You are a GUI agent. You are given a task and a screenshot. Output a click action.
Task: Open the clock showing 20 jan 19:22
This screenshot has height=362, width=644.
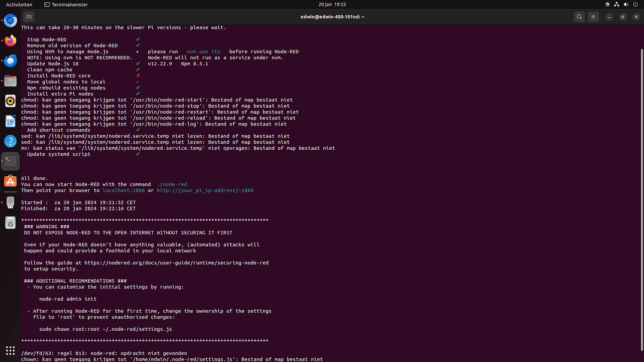332,4
